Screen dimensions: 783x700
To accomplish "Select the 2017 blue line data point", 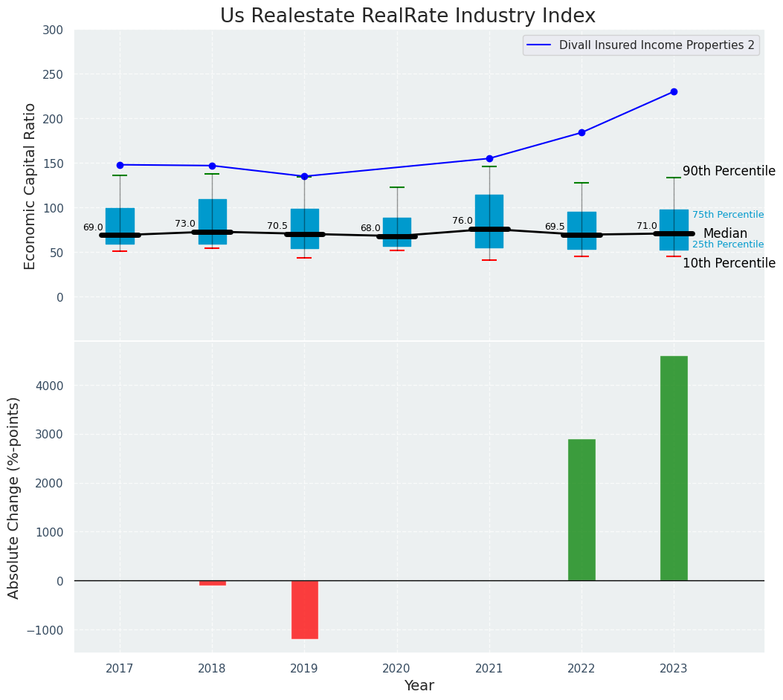I will [120, 165].
